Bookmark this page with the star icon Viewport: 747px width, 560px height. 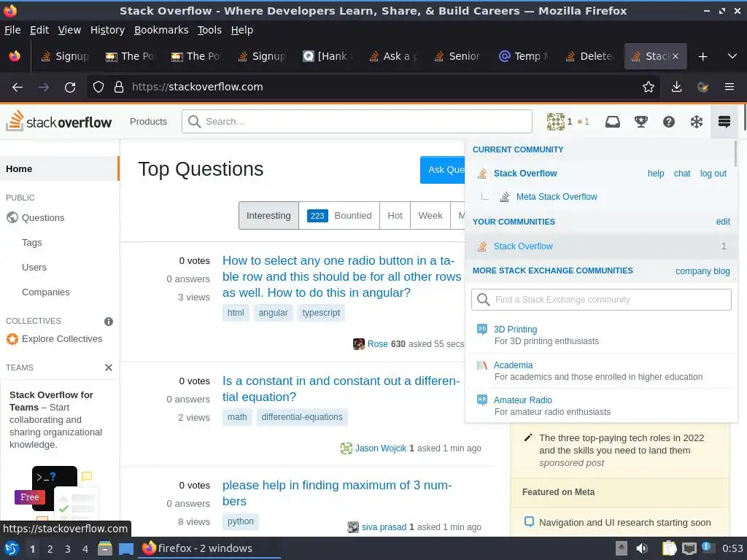click(x=648, y=87)
